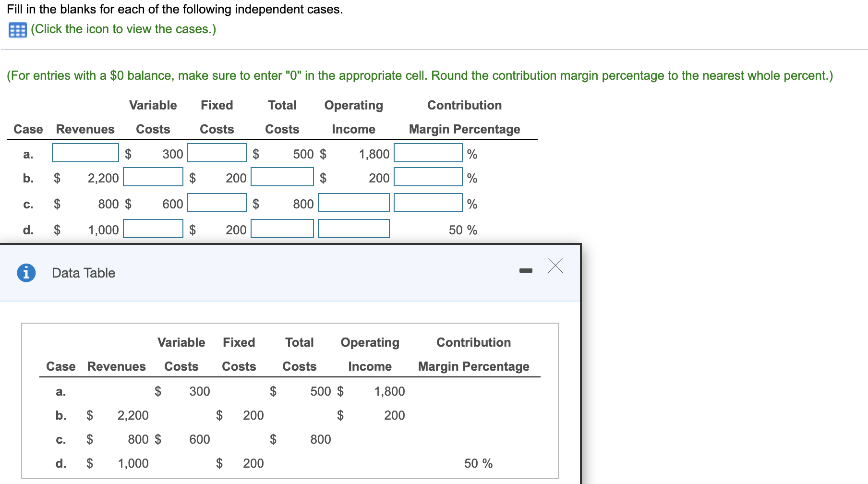
Task: Select the Operating Income input for case d
Action: click(354, 229)
